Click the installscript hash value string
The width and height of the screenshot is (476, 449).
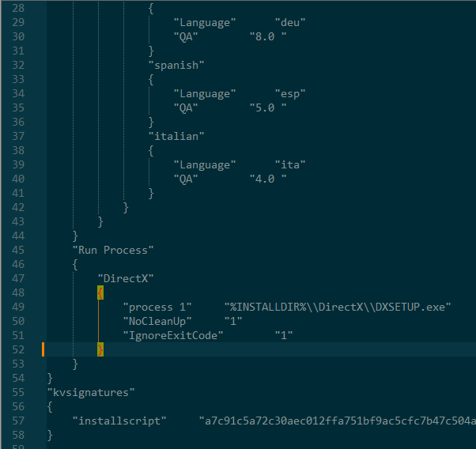(338, 421)
